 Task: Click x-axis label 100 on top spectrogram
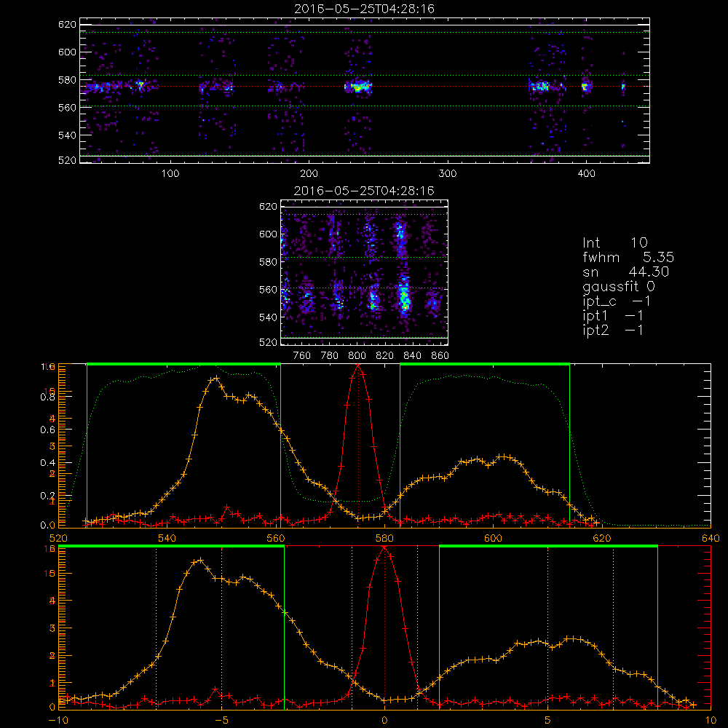[x=170, y=173]
